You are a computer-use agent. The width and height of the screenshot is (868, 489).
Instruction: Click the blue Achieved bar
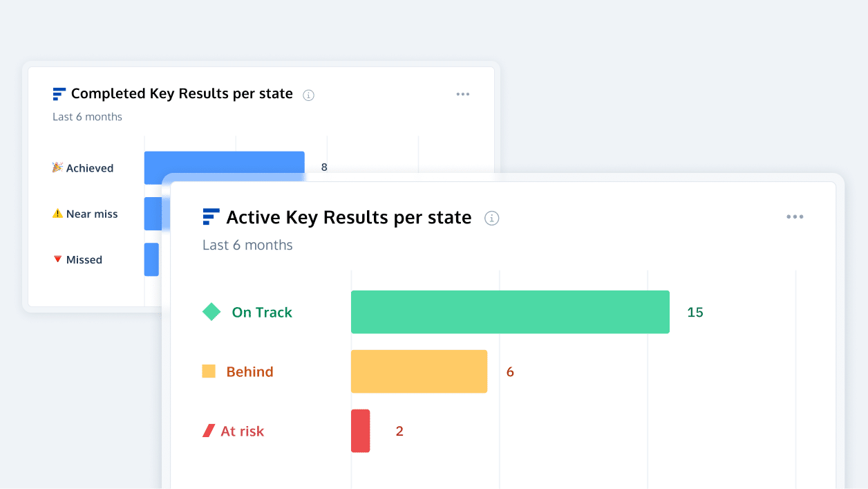click(x=224, y=161)
